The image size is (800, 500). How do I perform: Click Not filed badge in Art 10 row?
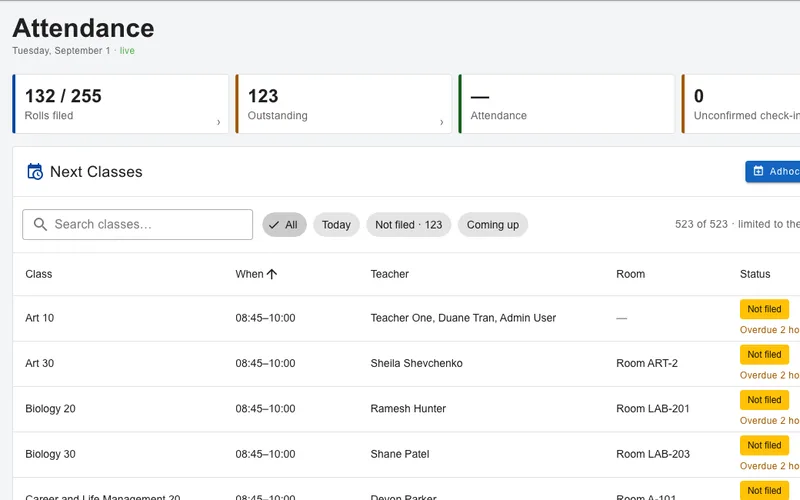pyautogui.click(x=764, y=309)
